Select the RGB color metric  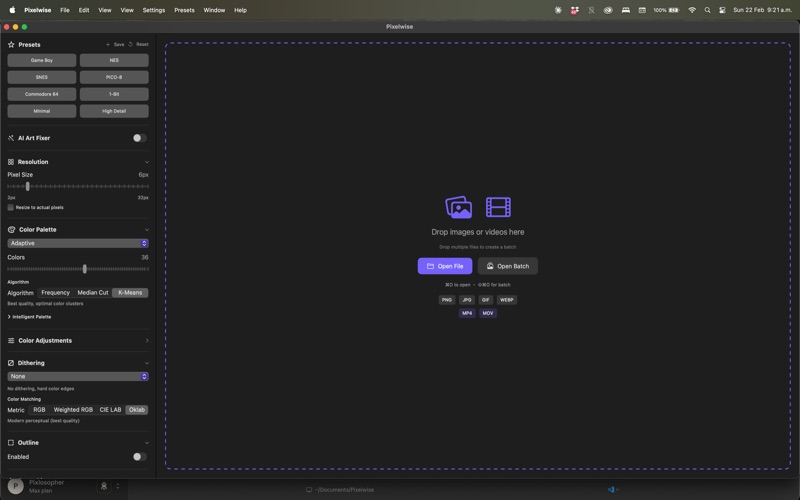[x=39, y=410]
